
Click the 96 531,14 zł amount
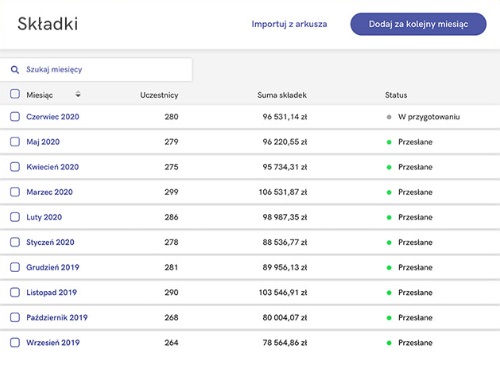coord(285,117)
